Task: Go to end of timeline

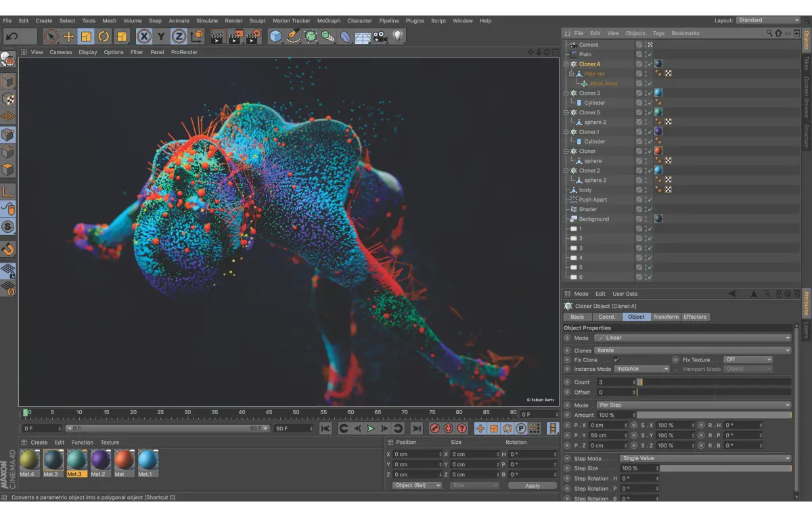Action: [x=417, y=428]
